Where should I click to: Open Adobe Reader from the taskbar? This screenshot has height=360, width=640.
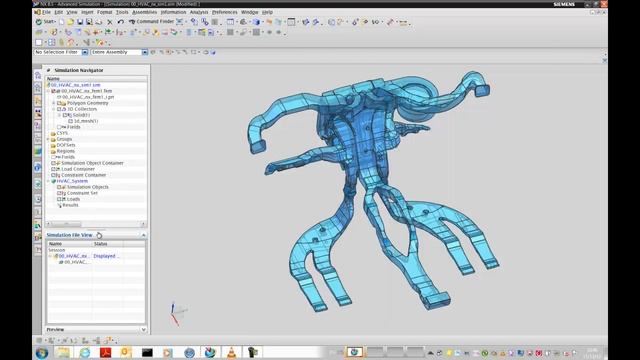point(105,352)
